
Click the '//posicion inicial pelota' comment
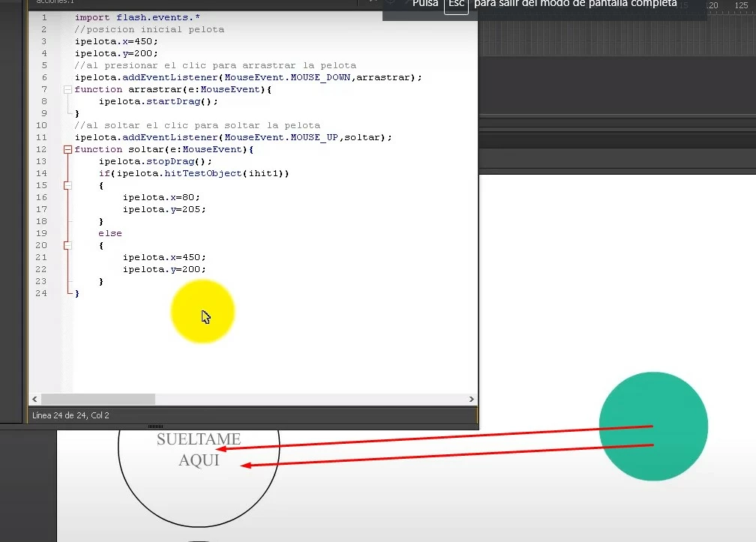(149, 29)
